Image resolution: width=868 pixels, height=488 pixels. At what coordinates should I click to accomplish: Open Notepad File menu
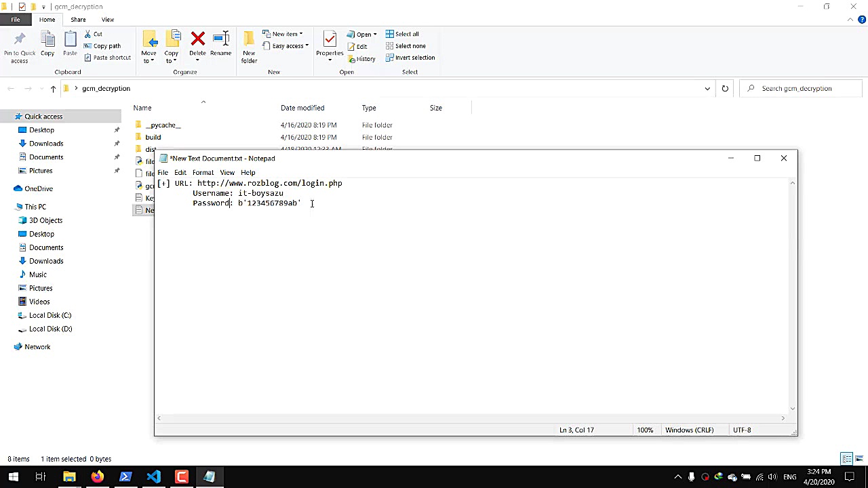click(163, 173)
